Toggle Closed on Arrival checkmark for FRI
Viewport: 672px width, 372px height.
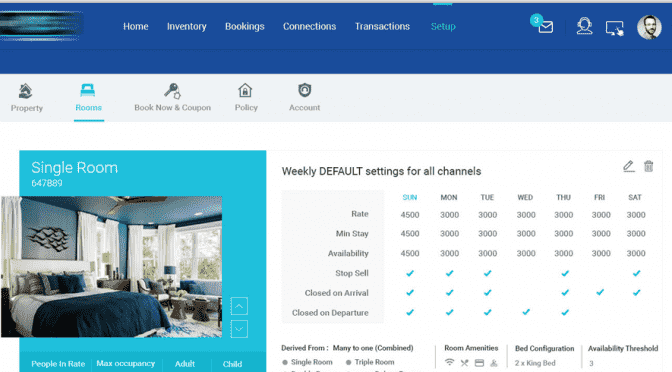pos(600,292)
